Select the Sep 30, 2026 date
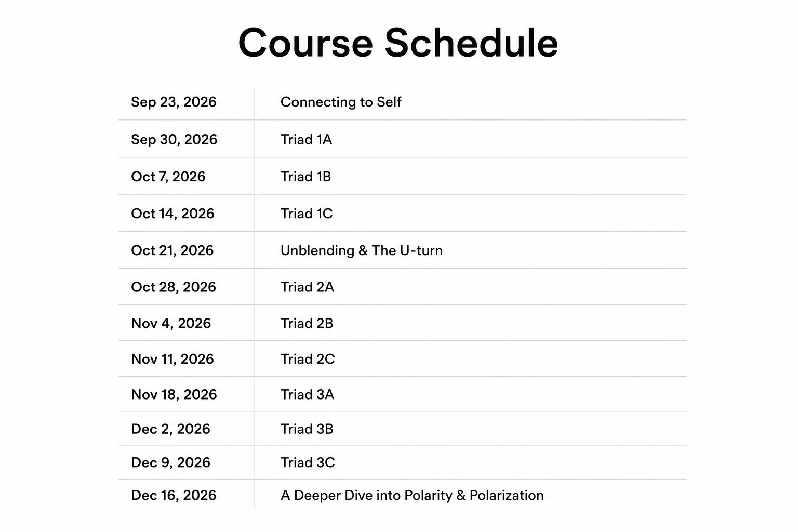The image size is (798, 532). point(174,139)
